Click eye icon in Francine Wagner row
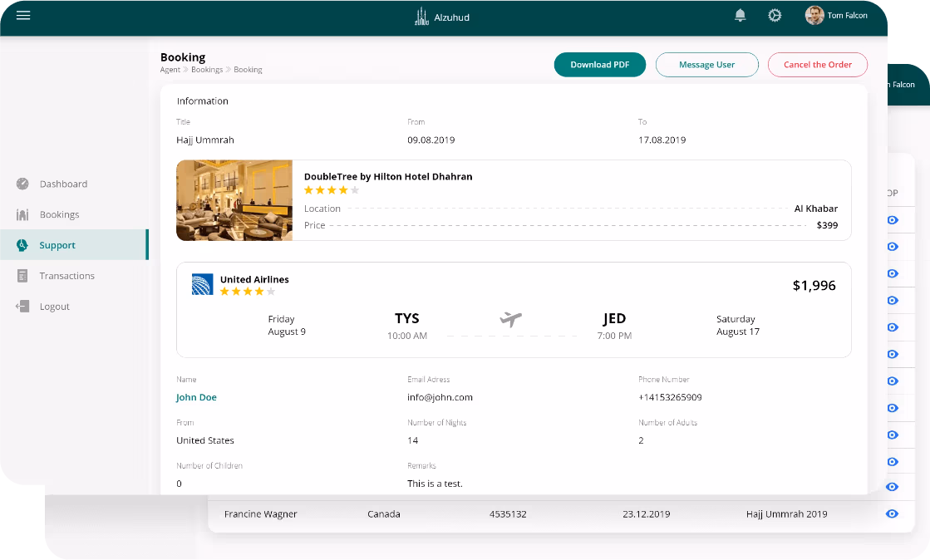The image size is (930, 560). [x=892, y=514]
